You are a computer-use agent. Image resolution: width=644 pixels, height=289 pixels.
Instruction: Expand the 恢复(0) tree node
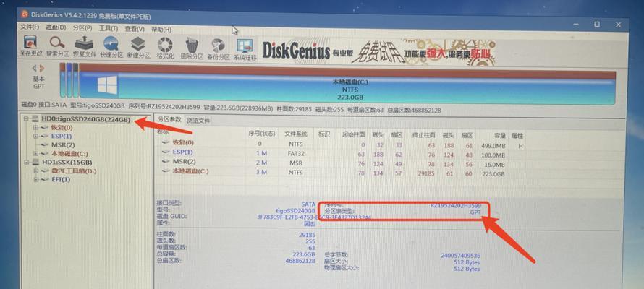[x=35, y=127]
